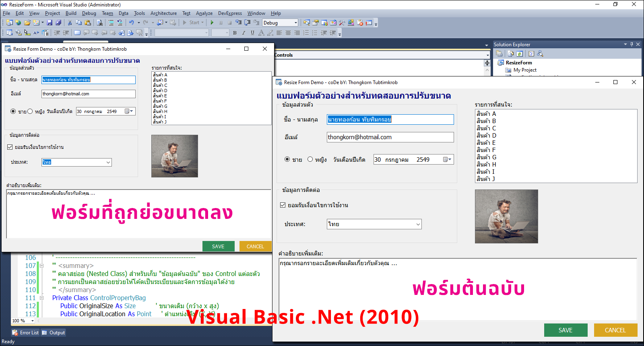Click the green Start Debugging play icon

click(212, 23)
